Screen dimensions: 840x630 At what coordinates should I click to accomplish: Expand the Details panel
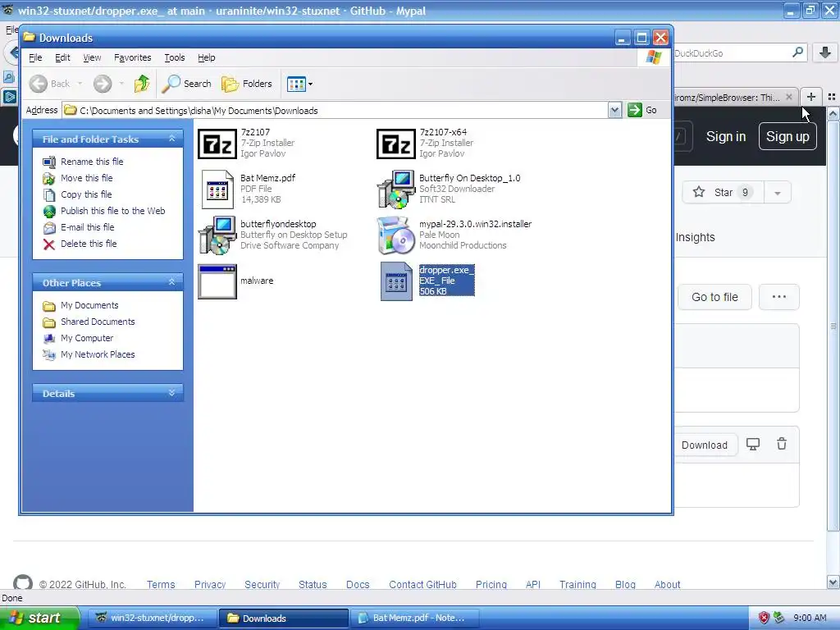172,393
